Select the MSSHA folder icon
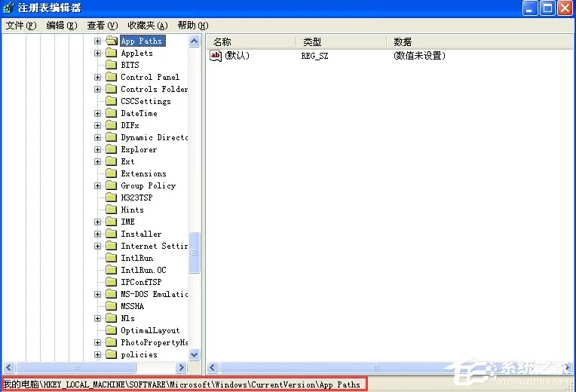The image size is (576, 392). 112,306
